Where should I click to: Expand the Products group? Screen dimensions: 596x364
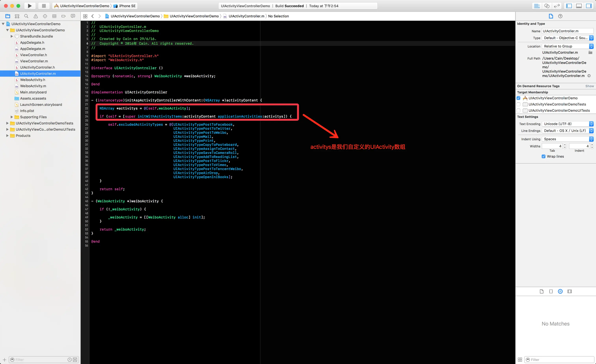tap(7, 136)
